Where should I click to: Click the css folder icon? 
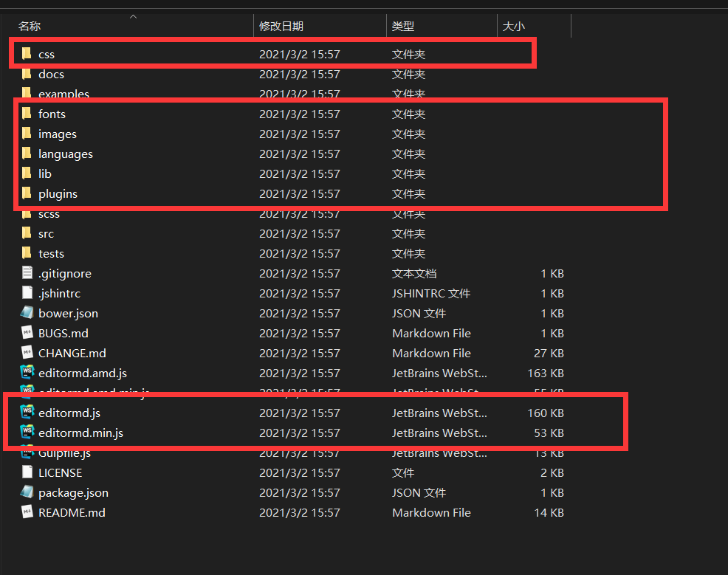click(x=27, y=54)
